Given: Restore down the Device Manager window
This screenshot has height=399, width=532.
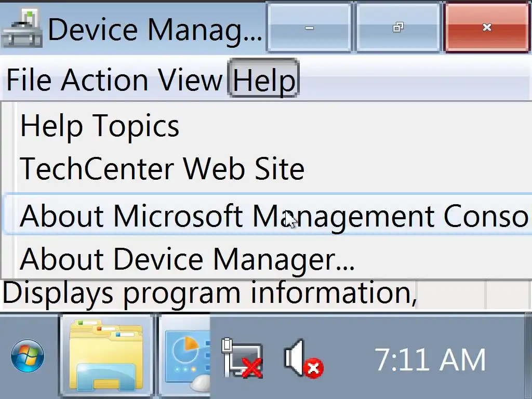Looking at the screenshot, I should click(x=398, y=28).
